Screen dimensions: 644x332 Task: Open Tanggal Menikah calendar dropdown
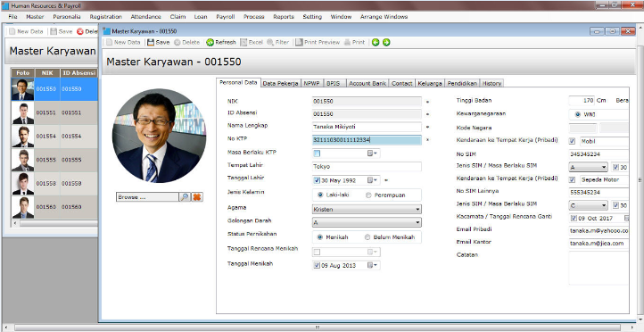[372, 265]
